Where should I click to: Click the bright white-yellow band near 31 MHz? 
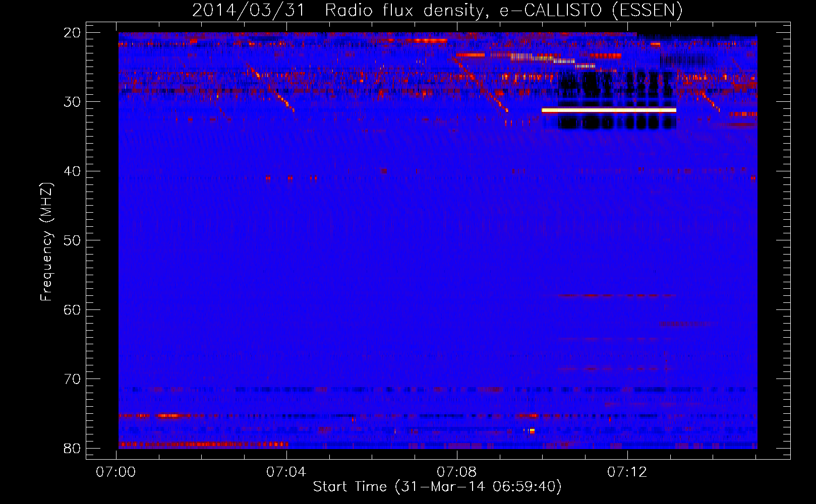(609, 110)
